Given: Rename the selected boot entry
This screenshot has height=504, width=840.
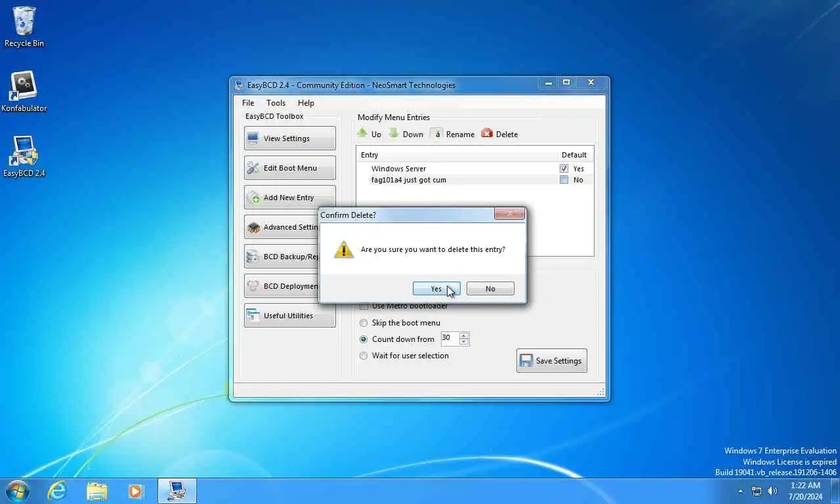Looking at the screenshot, I should coord(452,134).
